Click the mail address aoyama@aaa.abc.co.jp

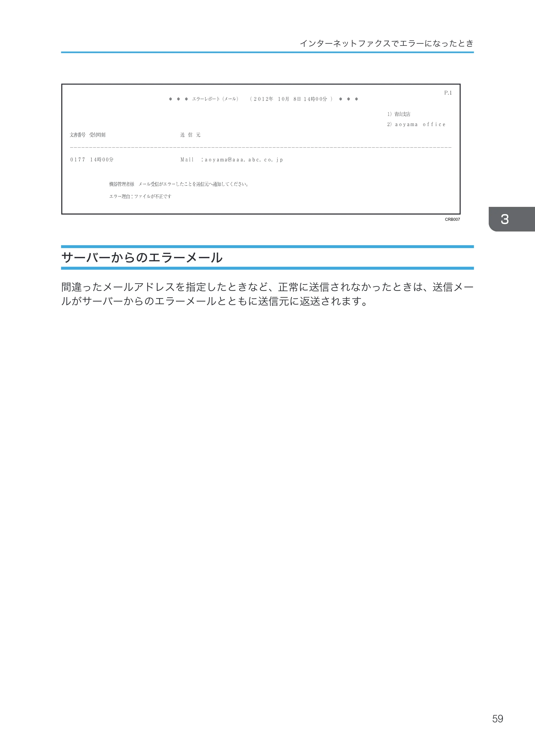[x=244, y=159]
